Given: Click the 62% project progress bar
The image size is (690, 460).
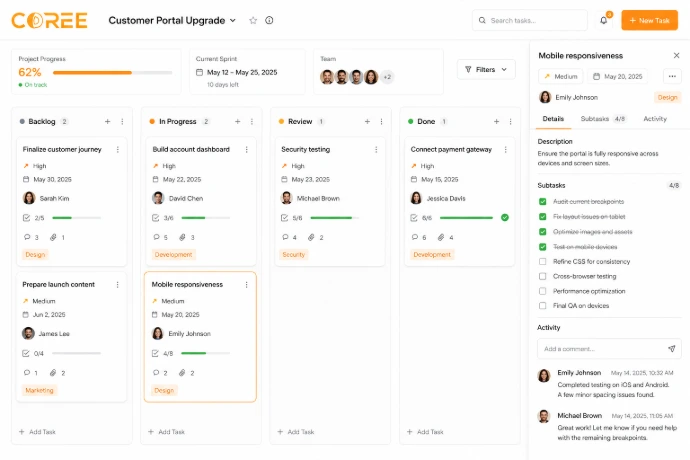Looking at the screenshot, I should click(x=113, y=73).
